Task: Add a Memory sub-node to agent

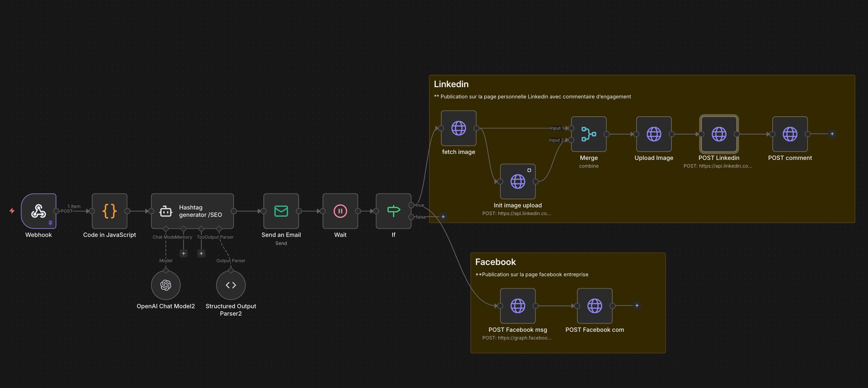Action: [x=183, y=253]
